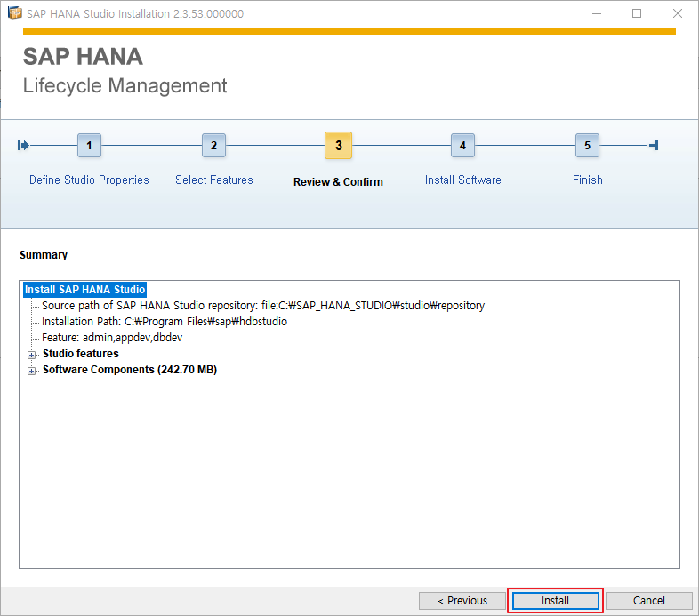
Task: Open the Define Studio Properties step label
Action: 89,180
